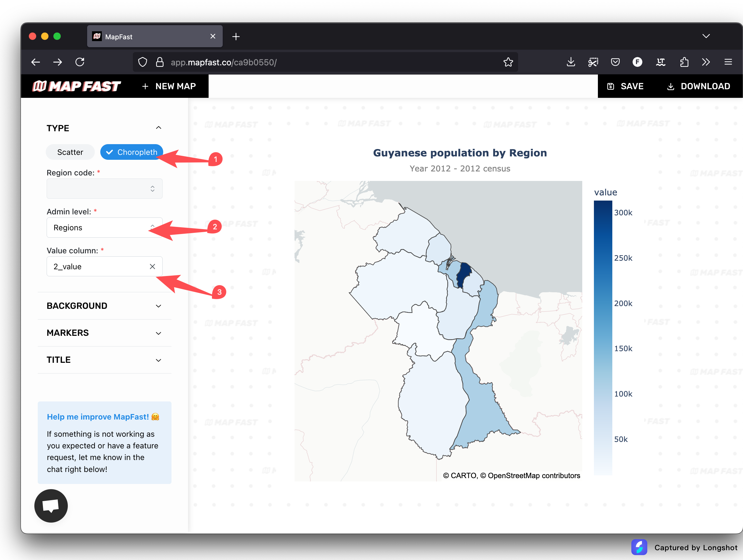This screenshot has height=560, width=743.
Task: Collapse the TYPE section
Action: [159, 128]
